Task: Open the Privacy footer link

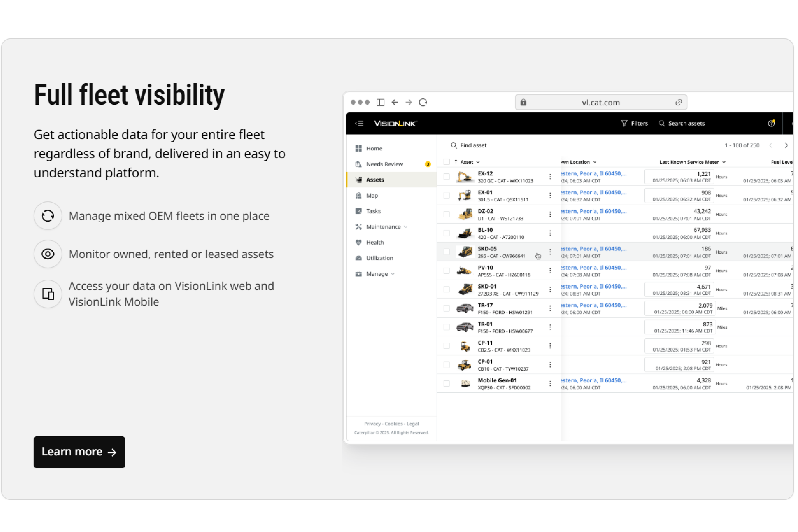Action: [372, 424]
